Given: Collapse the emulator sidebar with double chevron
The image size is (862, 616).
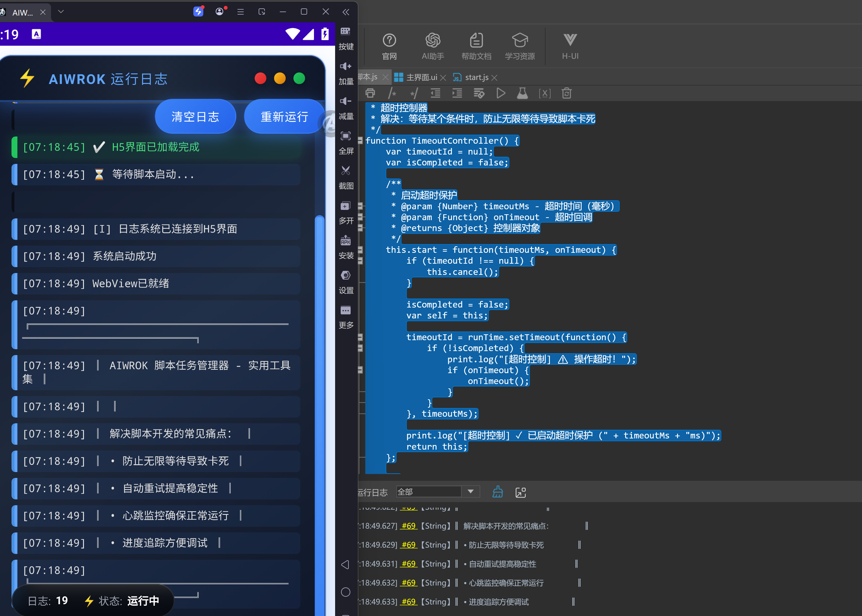Looking at the screenshot, I should 345,12.
